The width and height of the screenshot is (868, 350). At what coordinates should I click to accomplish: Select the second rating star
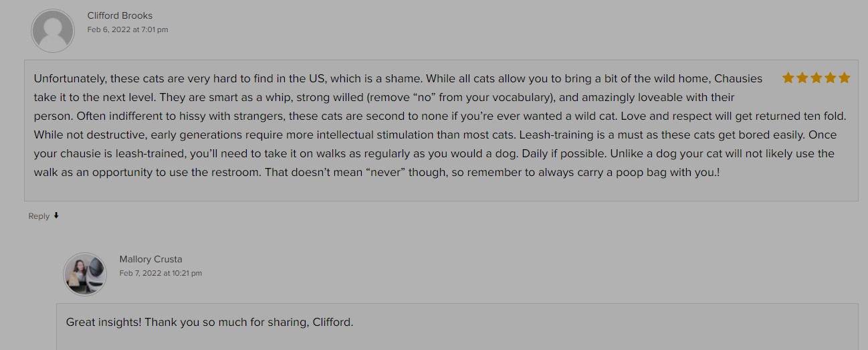[802, 78]
